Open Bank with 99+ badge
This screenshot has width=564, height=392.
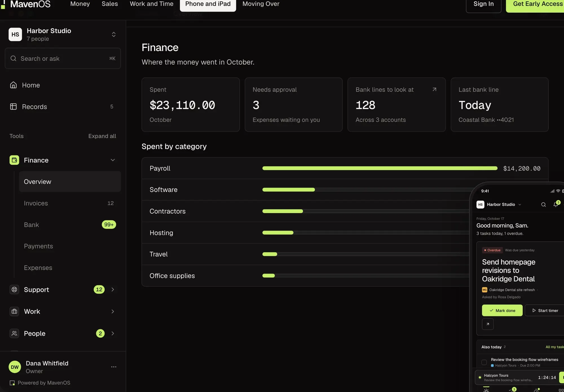70,225
